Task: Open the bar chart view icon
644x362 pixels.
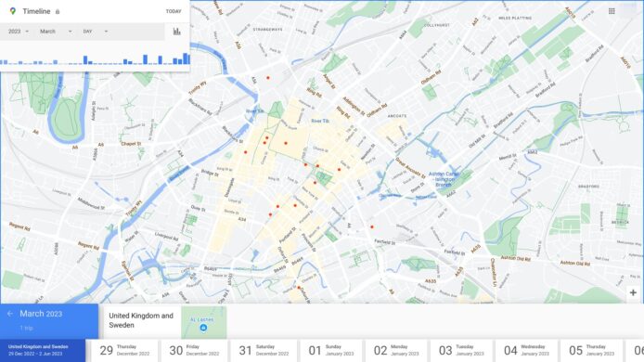Action: [x=177, y=32]
